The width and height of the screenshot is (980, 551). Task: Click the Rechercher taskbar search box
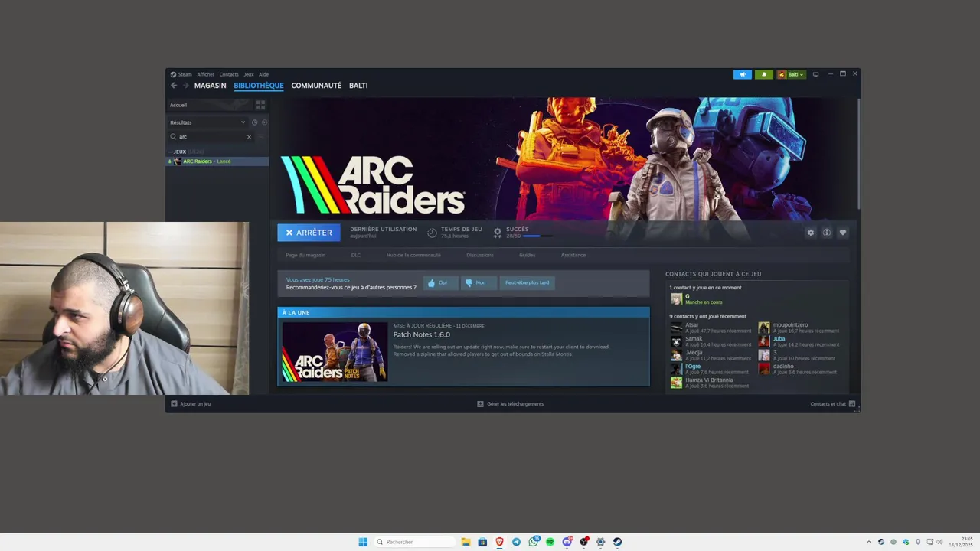414,542
